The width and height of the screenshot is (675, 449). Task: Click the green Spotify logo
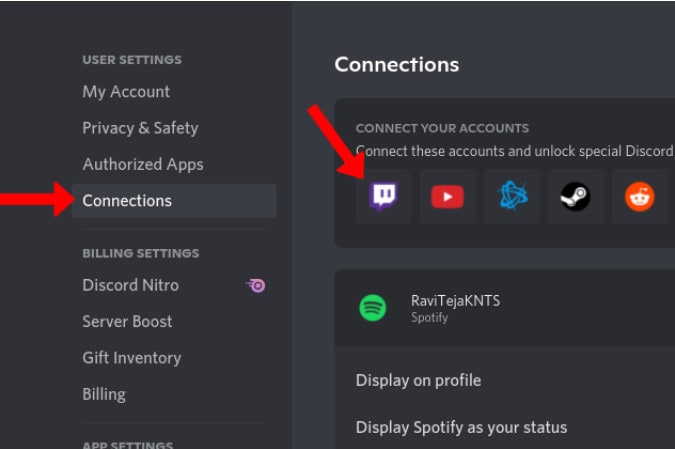click(373, 308)
